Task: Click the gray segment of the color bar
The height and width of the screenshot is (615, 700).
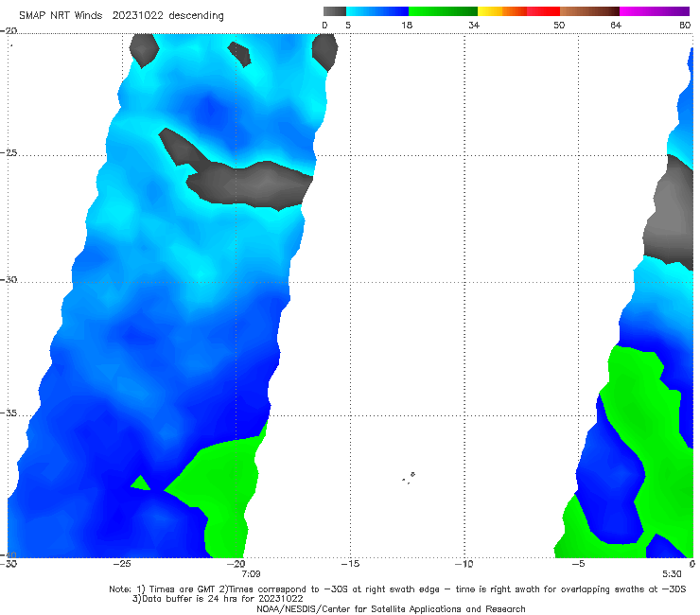Action: pos(335,11)
